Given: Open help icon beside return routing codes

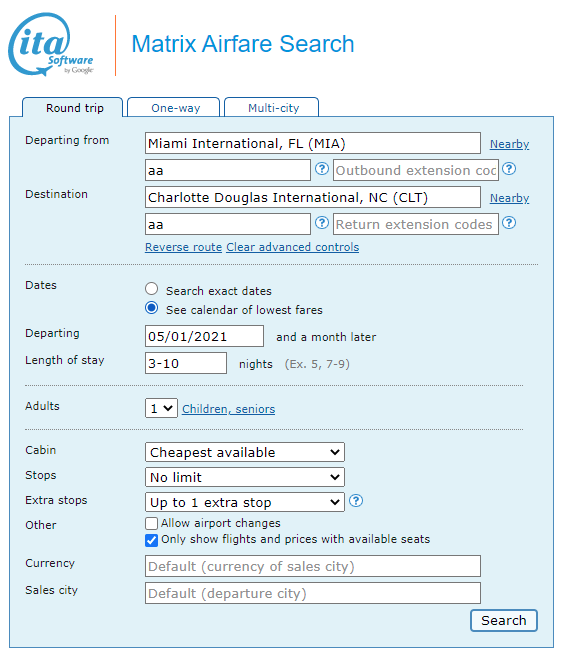Looking at the screenshot, I should pyautogui.click(x=322, y=223).
